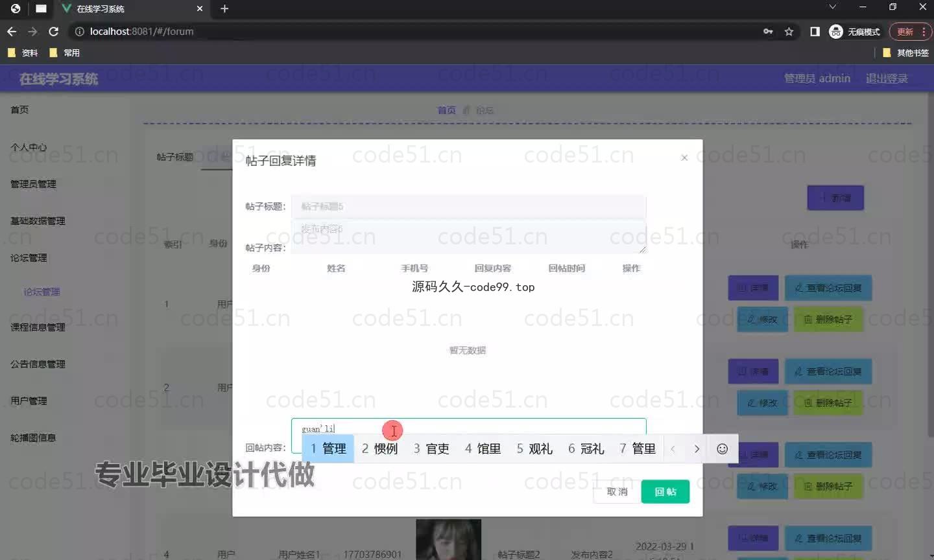Click the 首页 breadcrumb link
This screenshot has height=560, width=934.
(x=446, y=110)
